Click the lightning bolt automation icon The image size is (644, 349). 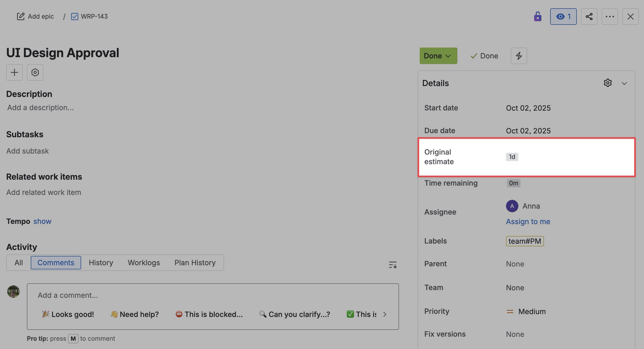click(x=519, y=56)
